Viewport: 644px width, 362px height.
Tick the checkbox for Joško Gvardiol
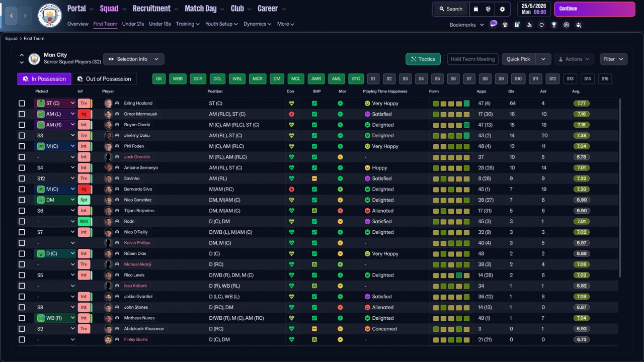[x=22, y=297]
